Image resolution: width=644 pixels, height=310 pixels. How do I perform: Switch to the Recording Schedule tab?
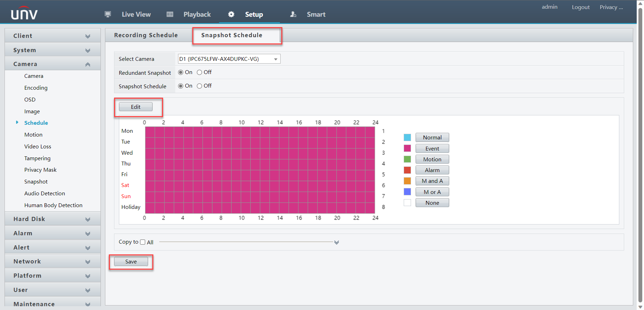point(146,35)
